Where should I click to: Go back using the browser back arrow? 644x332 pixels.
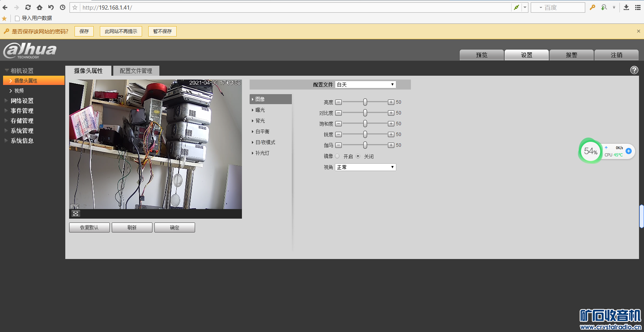coord(5,7)
